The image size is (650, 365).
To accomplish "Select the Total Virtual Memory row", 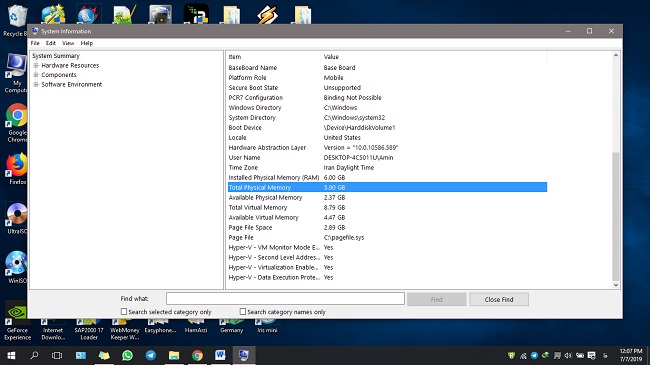I will pos(387,207).
